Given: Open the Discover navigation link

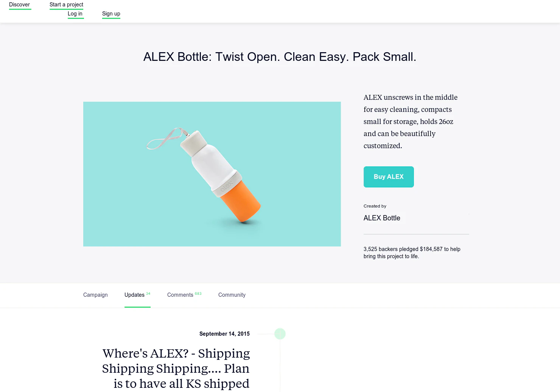Looking at the screenshot, I should 20,5.
